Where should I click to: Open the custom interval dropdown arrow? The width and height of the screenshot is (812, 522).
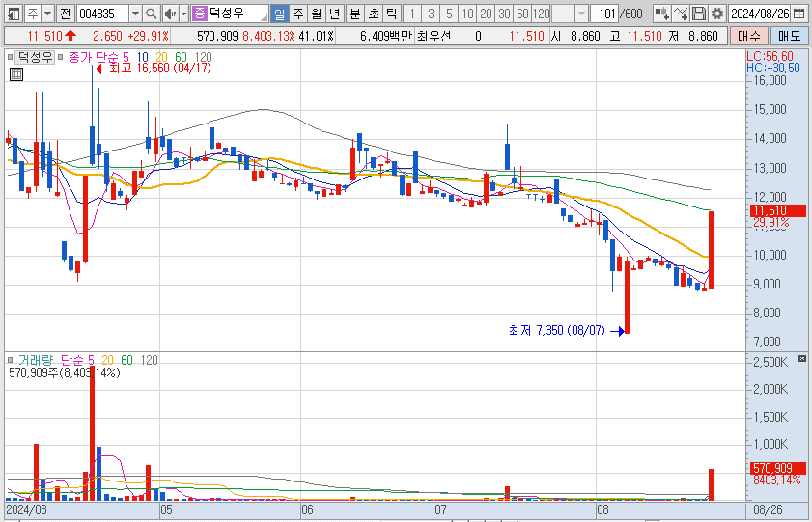point(581,14)
